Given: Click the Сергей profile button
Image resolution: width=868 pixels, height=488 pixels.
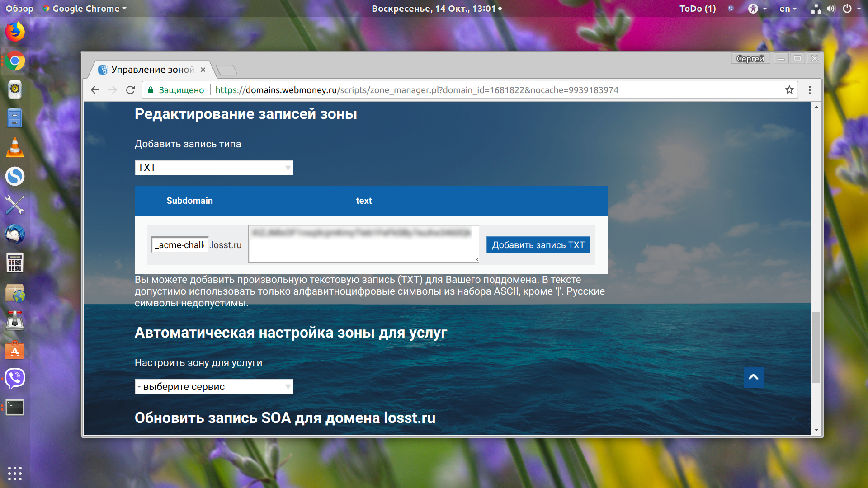Looking at the screenshot, I should pos(750,59).
